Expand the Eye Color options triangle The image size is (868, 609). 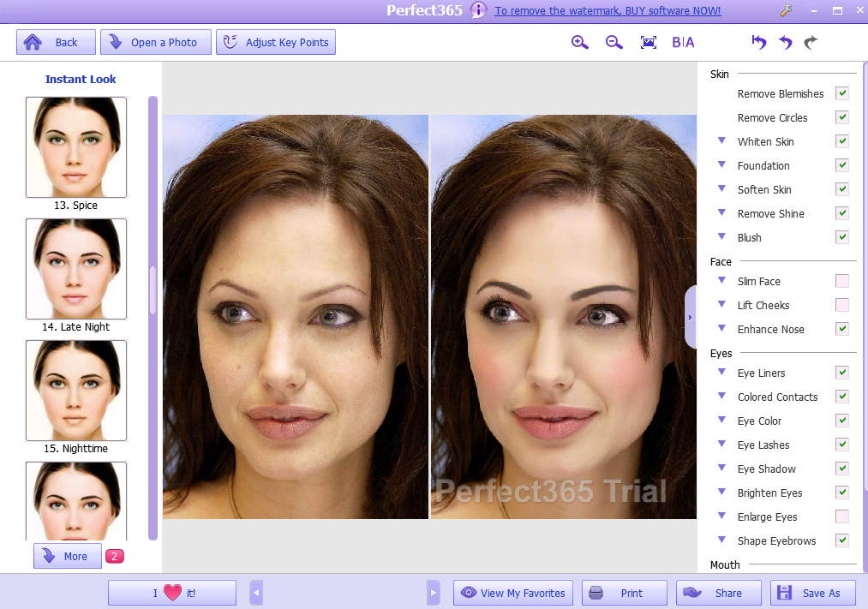click(721, 420)
